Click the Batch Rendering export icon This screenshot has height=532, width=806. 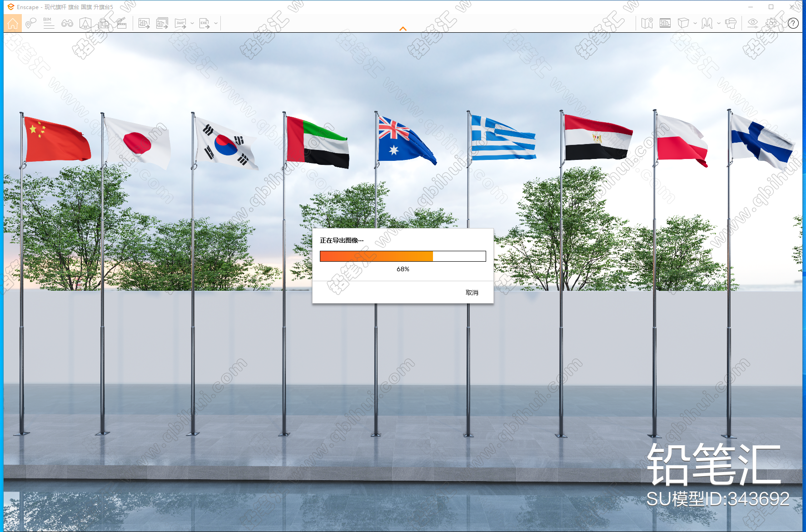162,23
